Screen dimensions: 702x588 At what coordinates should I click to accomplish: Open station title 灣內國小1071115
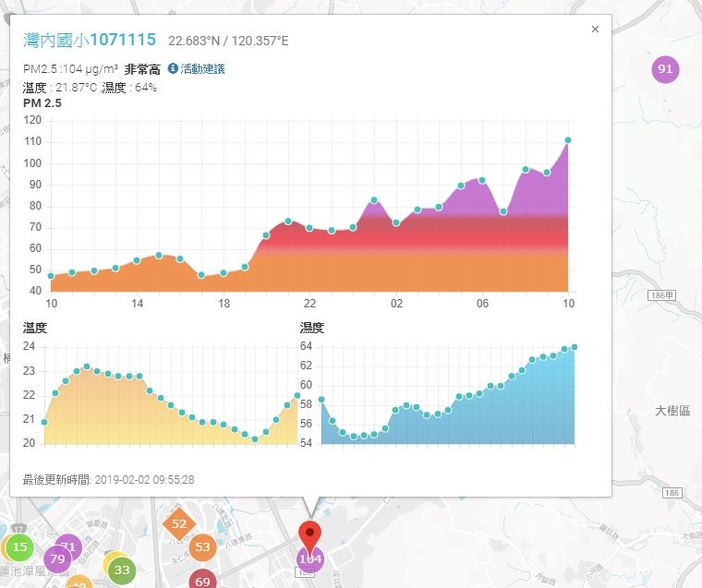tap(89, 40)
